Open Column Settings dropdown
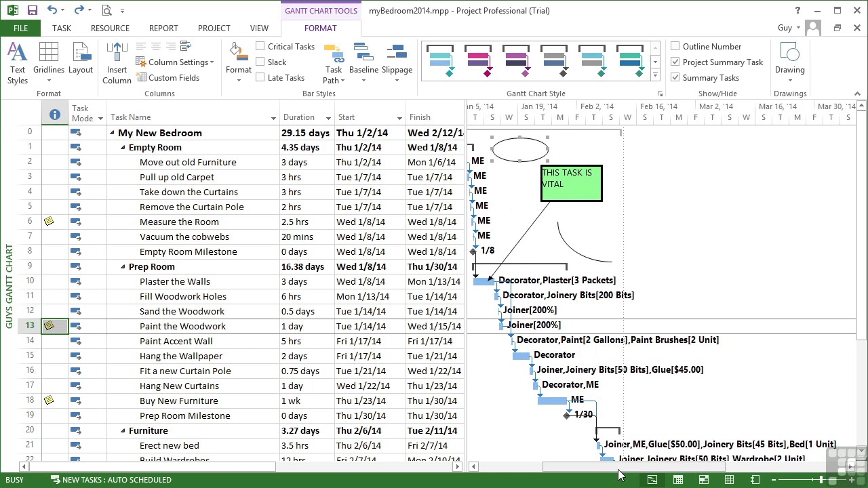The height and width of the screenshot is (488, 868). pos(175,62)
